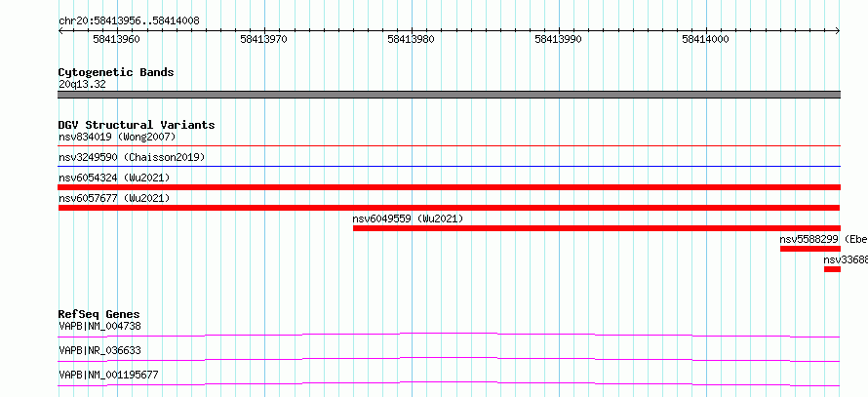Open variant nsv6054324 (Wu2021) label

pyautogui.click(x=114, y=178)
